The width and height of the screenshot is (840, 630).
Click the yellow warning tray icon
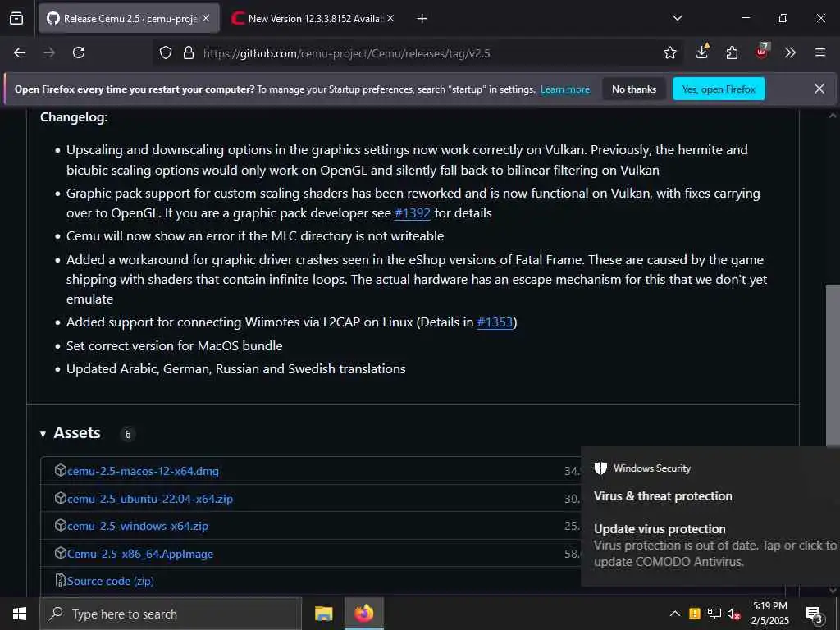694,614
